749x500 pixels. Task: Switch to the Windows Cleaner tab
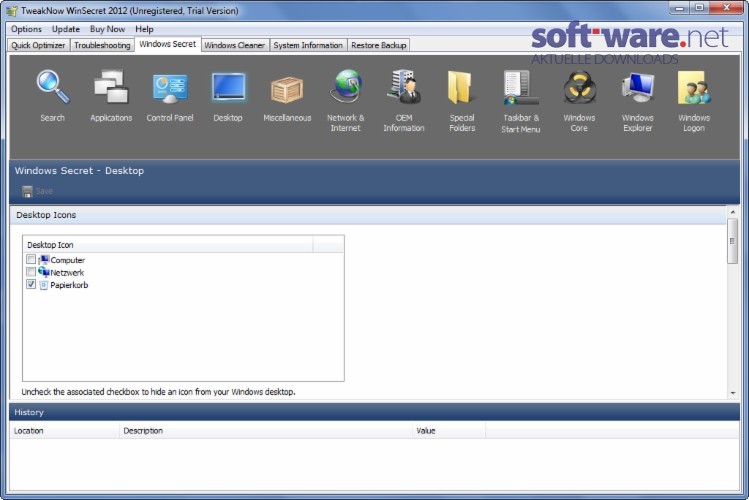pos(235,45)
